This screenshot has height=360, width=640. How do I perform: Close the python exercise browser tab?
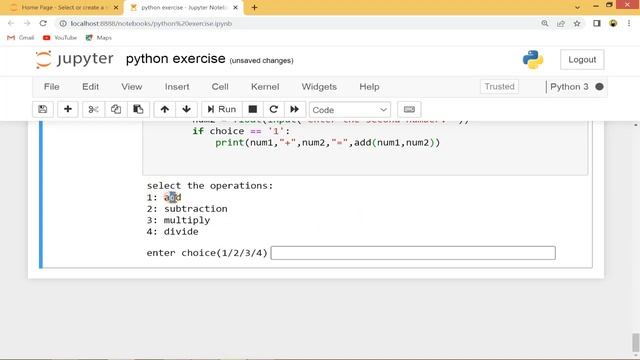(236, 7)
